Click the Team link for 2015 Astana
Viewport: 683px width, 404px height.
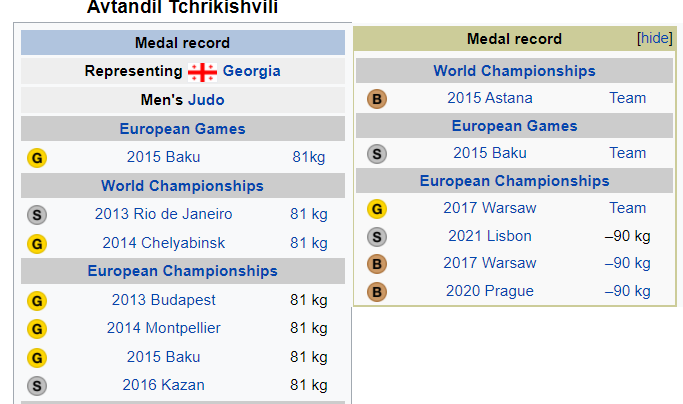(x=627, y=98)
